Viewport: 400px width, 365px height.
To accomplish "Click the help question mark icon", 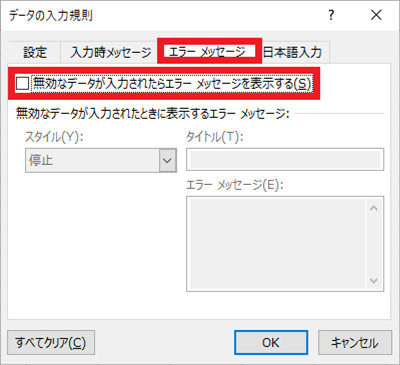I will (331, 15).
